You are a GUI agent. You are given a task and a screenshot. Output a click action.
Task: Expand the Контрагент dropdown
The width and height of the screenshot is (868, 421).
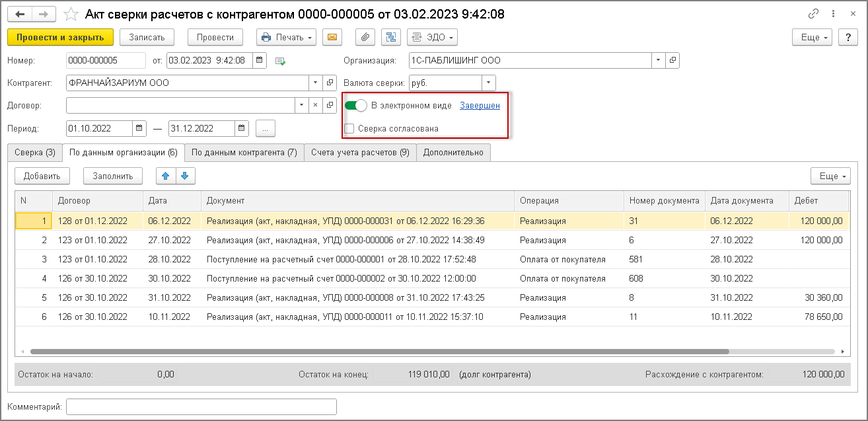point(315,83)
